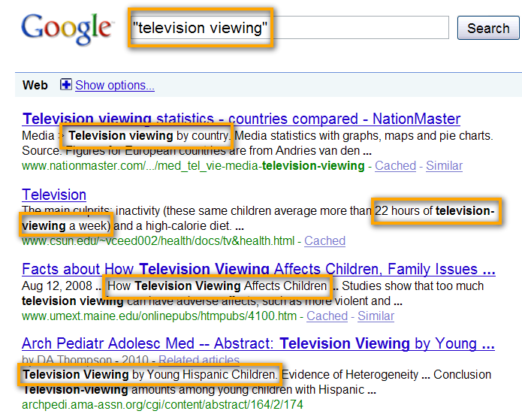Screen dimensions: 522x420
Task: Select the Web label in results bar
Action: [x=35, y=85]
